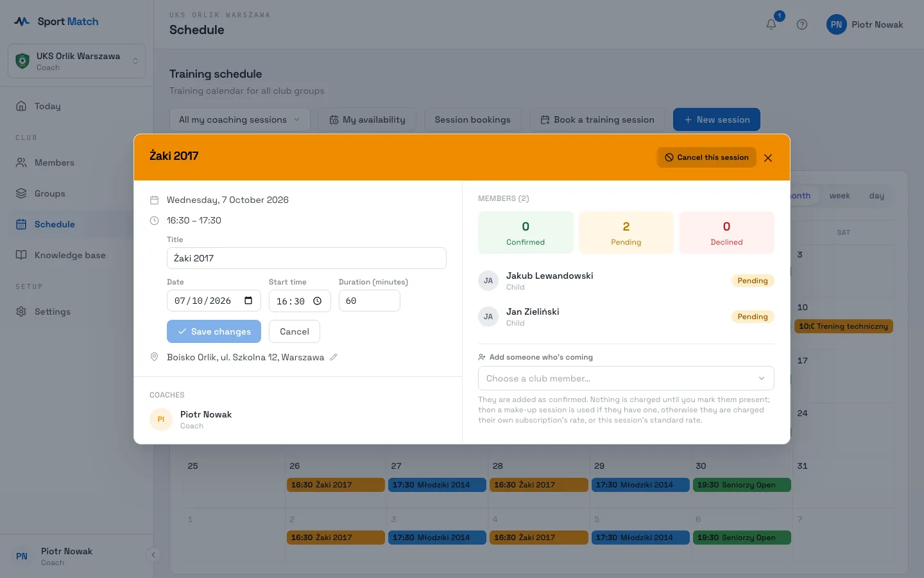Click the PN avatar in the sidebar footer

tap(22, 556)
